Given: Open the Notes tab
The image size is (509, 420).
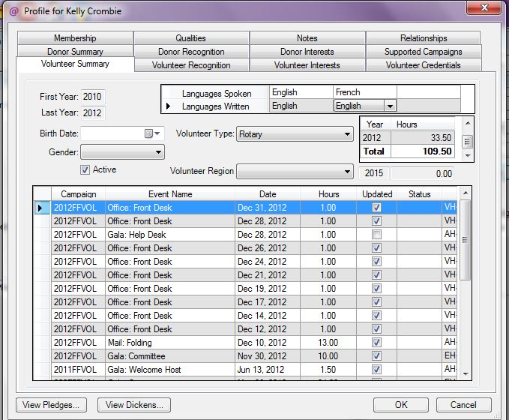Looking at the screenshot, I should pyautogui.click(x=307, y=38).
